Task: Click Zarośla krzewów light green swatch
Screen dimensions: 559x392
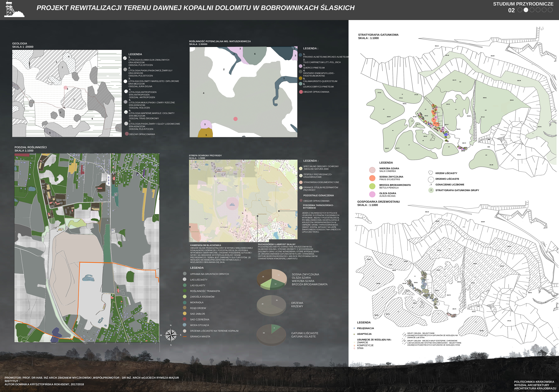Action: 185,296
